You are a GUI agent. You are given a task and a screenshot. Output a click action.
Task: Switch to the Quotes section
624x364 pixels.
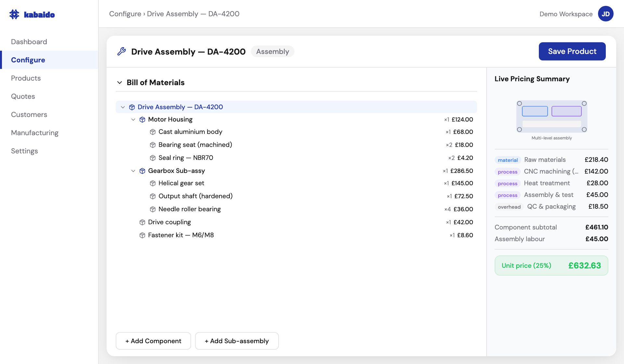tap(23, 96)
